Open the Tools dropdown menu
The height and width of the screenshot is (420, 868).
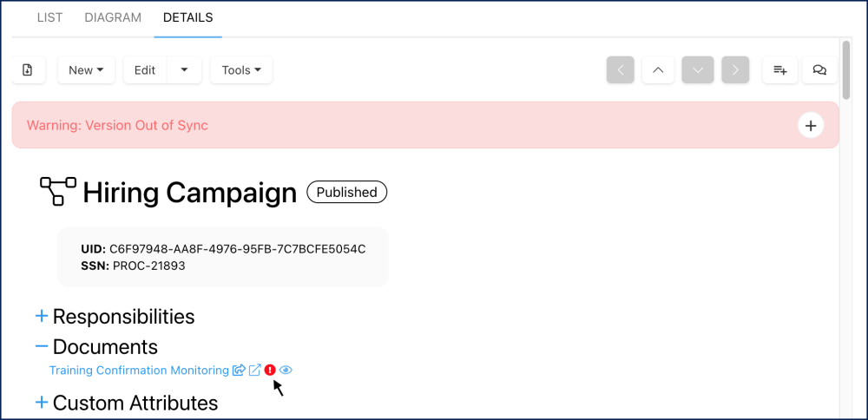click(x=241, y=70)
